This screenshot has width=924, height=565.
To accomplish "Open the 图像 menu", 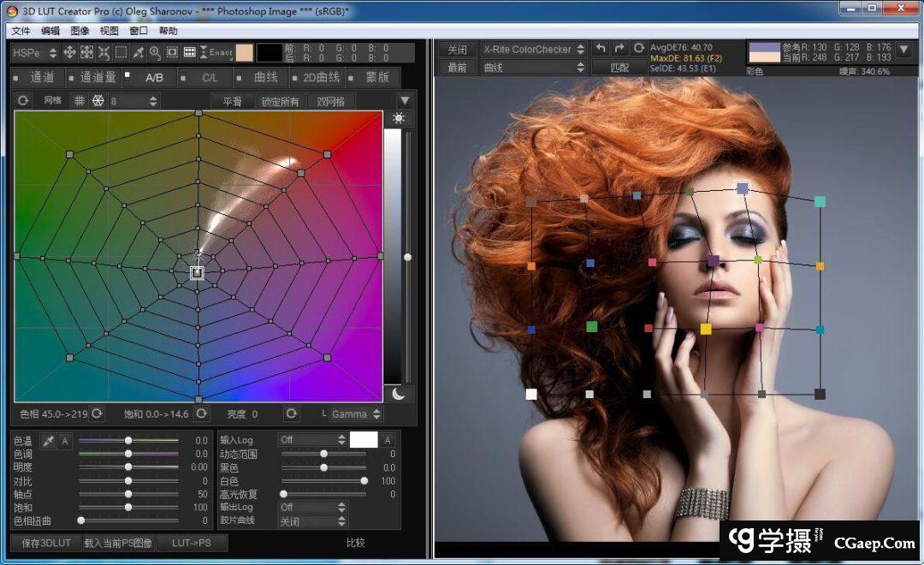I will (80, 31).
